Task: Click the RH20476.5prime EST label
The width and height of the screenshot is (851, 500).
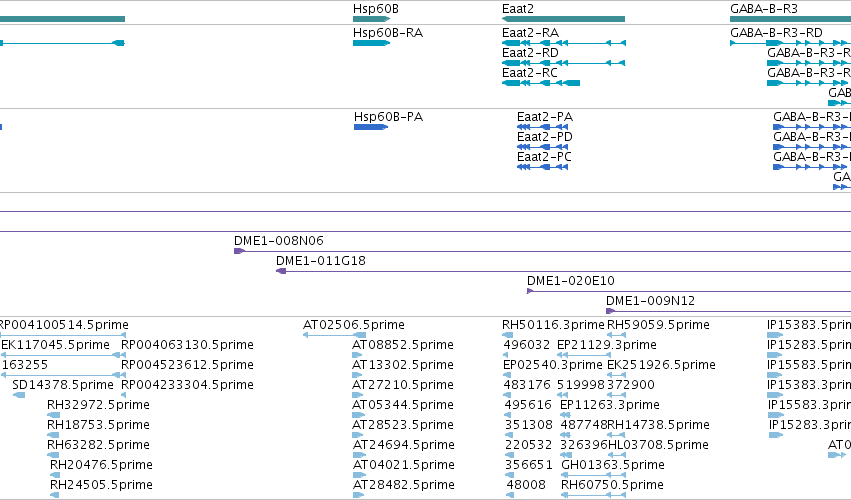Action: (101, 465)
